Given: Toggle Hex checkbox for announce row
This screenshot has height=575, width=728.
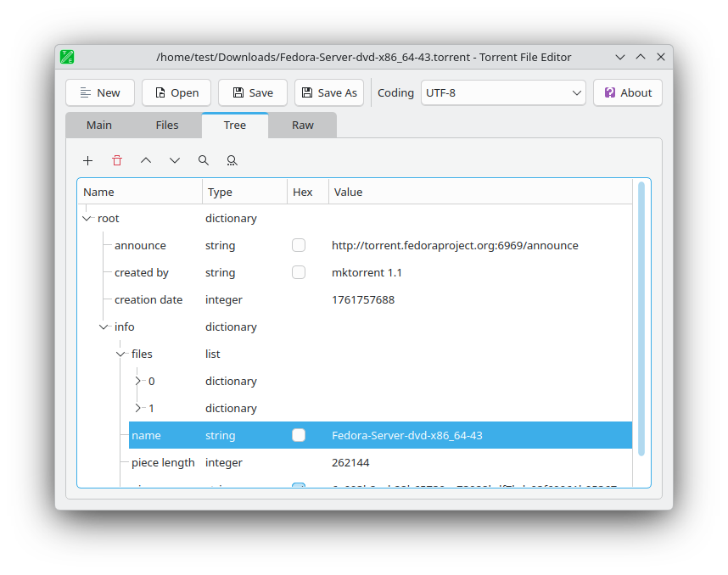Looking at the screenshot, I should click(x=299, y=245).
